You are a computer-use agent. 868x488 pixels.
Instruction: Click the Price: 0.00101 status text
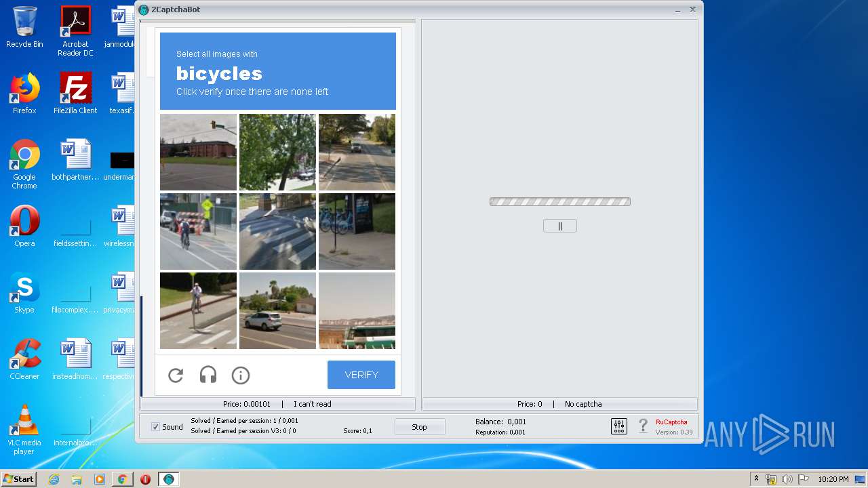(247, 404)
